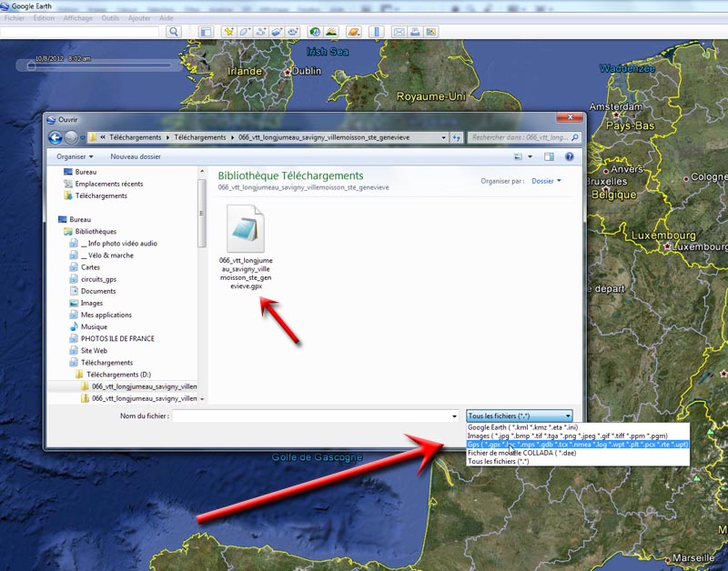This screenshot has height=571, width=728.
Task: Toggle the sidebar panel icon in toolbar
Action: [x=206, y=32]
